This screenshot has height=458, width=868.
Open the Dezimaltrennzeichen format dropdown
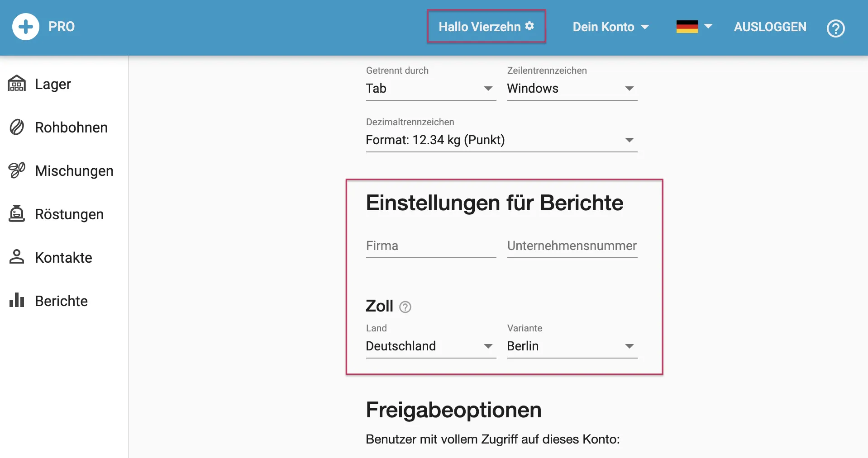click(501, 140)
